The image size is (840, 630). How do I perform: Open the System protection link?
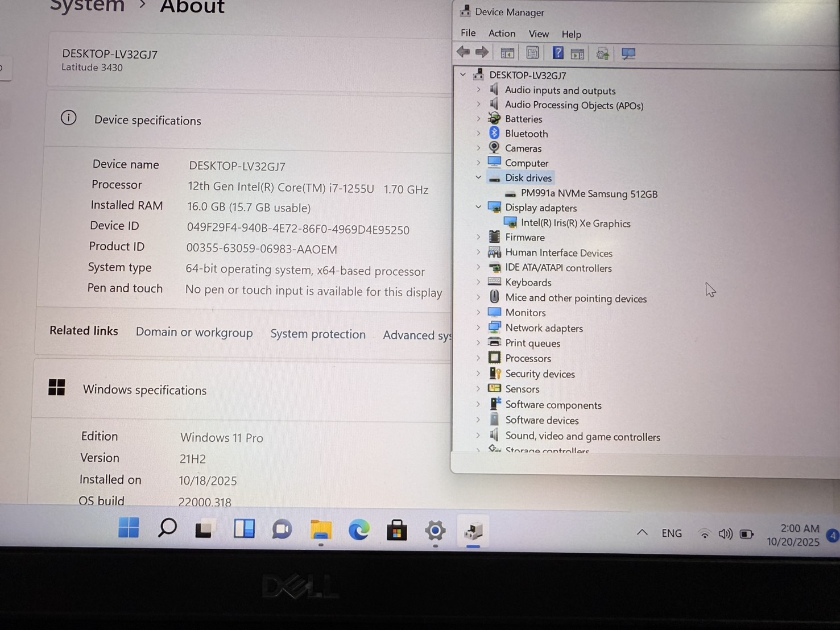[317, 334]
